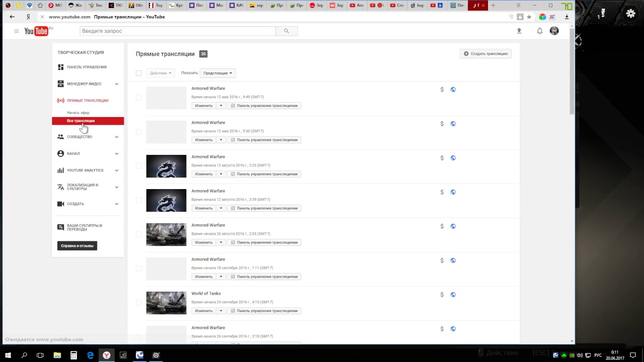The height and width of the screenshot is (362, 644).
Task: Open Панель управления in sidebar
Action: 87,67
